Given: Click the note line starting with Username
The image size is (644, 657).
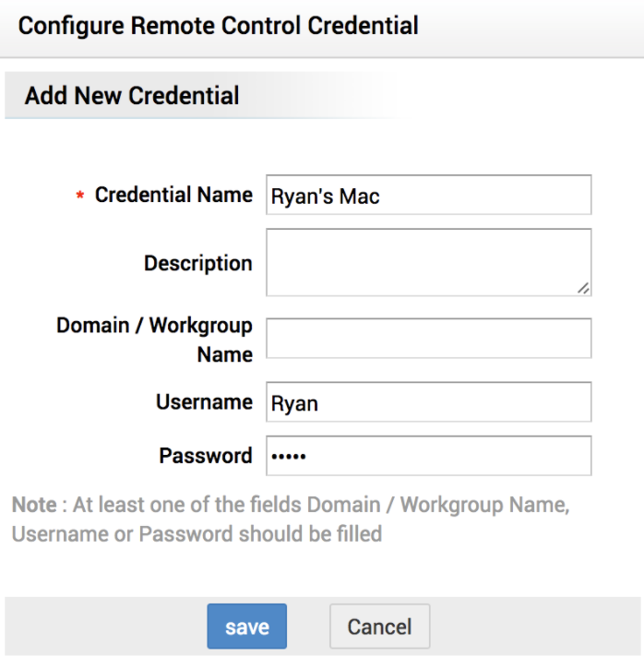Looking at the screenshot, I should point(197,534).
